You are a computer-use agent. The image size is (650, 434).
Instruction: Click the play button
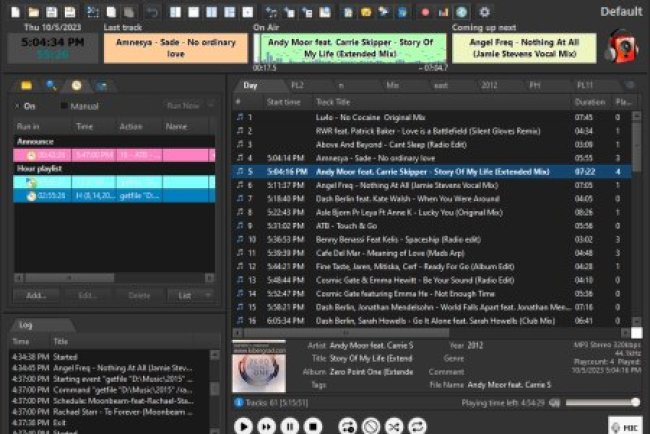pos(243,426)
